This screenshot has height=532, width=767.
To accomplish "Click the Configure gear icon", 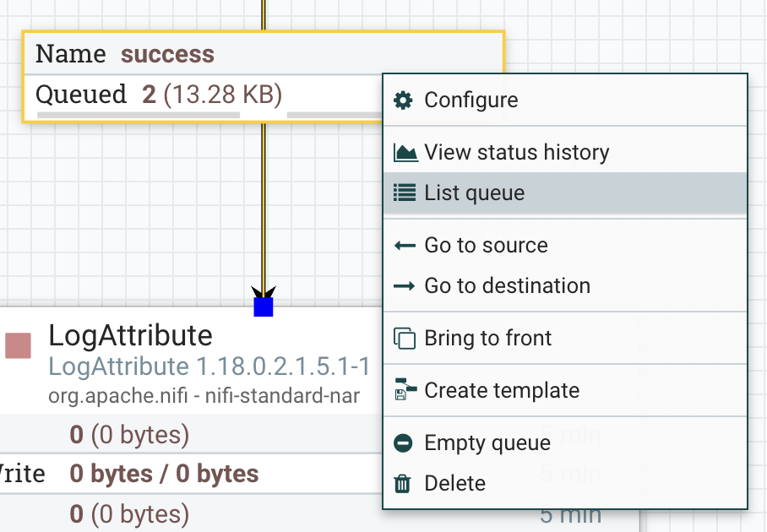I will point(404,100).
